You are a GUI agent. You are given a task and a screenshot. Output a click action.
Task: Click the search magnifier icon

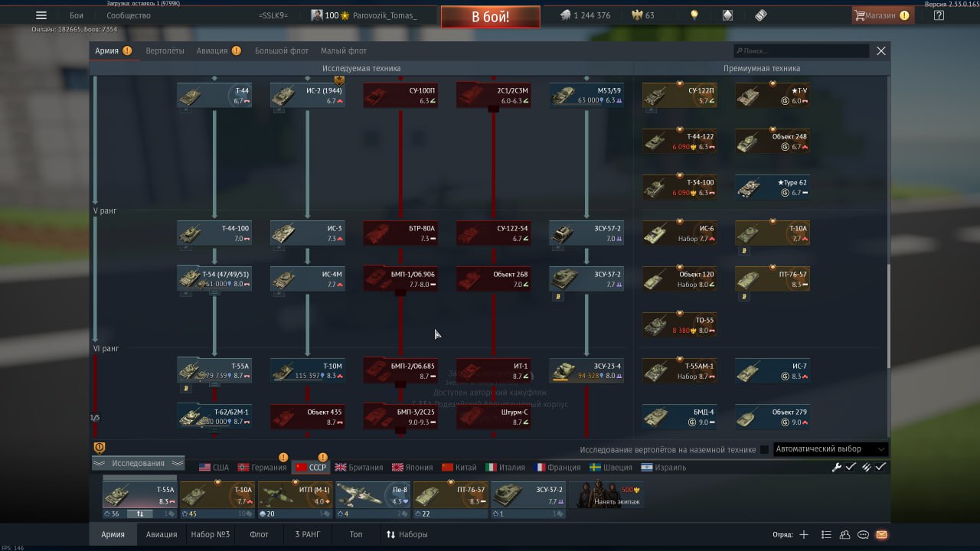tap(739, 51)
